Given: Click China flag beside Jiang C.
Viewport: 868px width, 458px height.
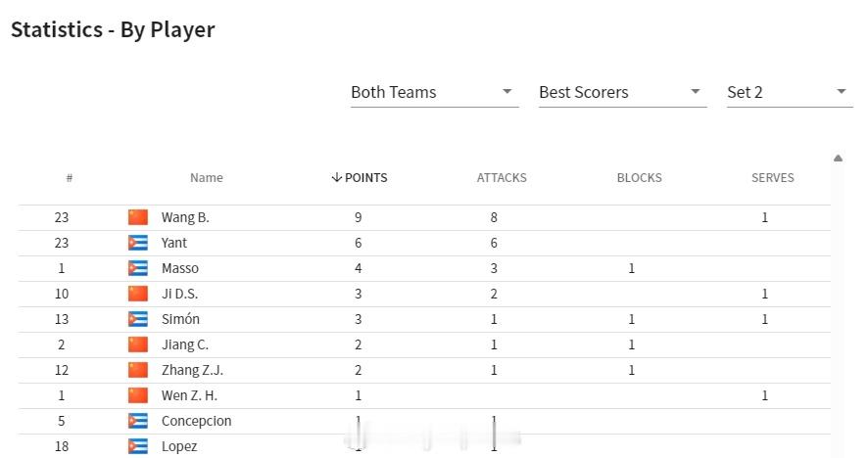Looking at the screenshot, I should pos(138,344).
